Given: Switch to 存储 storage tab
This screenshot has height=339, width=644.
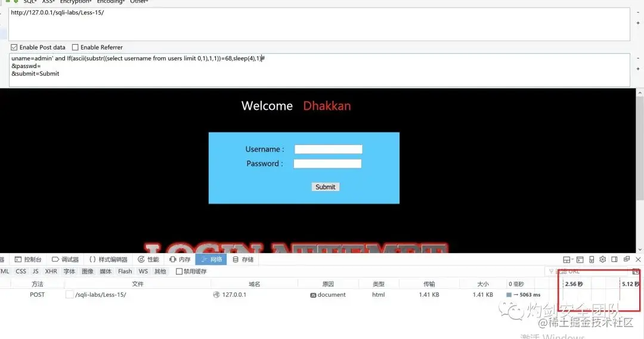Looking at the screenshot, I should point(243,259).
